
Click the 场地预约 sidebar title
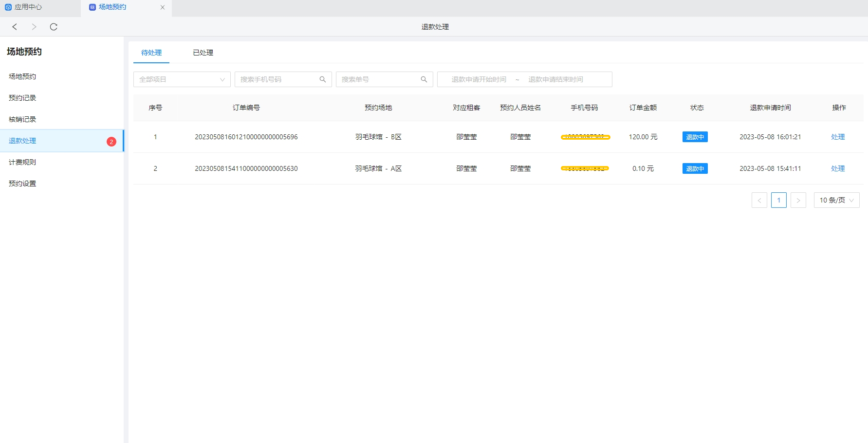24,52
